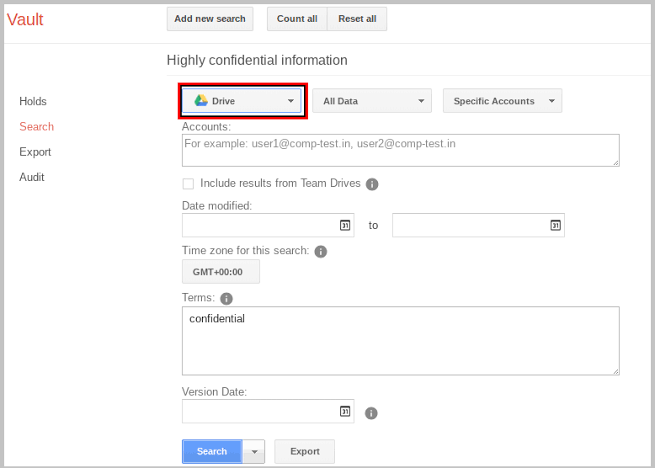Click the GMT+00:00 time zone button

pyautogui.click(x=220, y=272)
